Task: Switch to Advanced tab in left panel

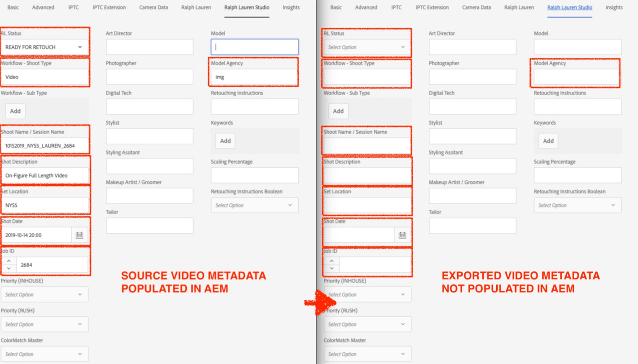Action: coord(43,8)
